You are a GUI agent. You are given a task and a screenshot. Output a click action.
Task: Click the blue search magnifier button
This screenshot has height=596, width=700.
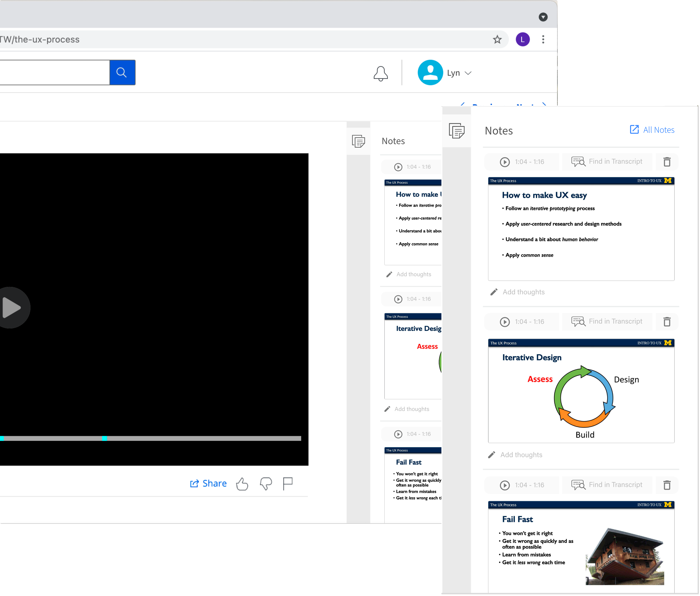pos(122,72)
